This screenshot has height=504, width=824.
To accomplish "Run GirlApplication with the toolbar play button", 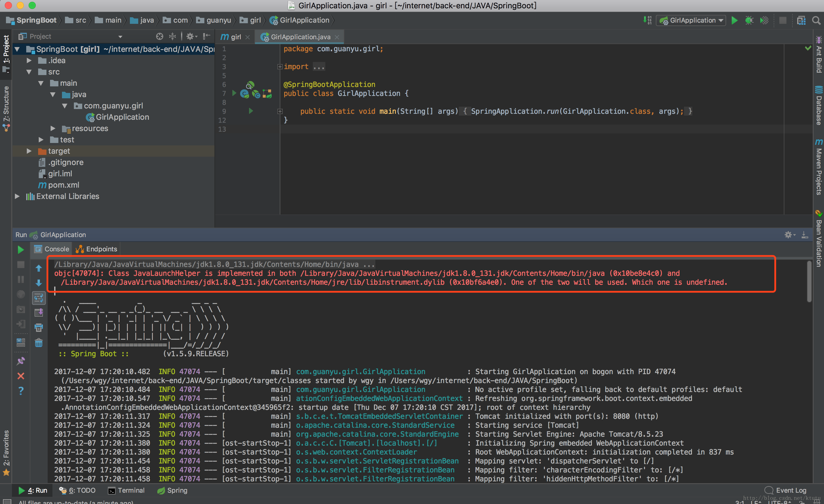I will click(x=734, y=20).
